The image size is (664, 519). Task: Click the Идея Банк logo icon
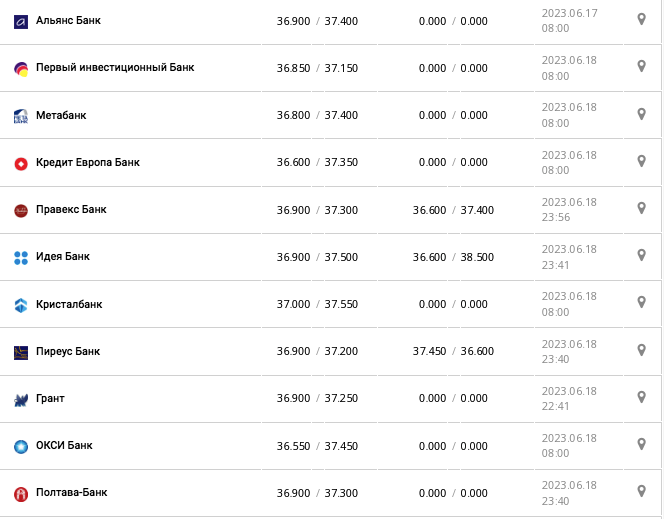21,258
